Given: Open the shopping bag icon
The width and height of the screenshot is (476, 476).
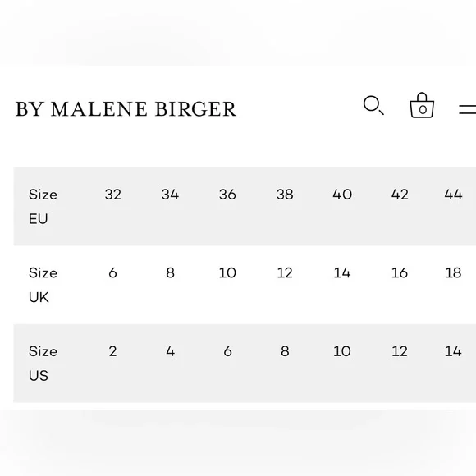Looking at the screenshot, I should point(422,105).
